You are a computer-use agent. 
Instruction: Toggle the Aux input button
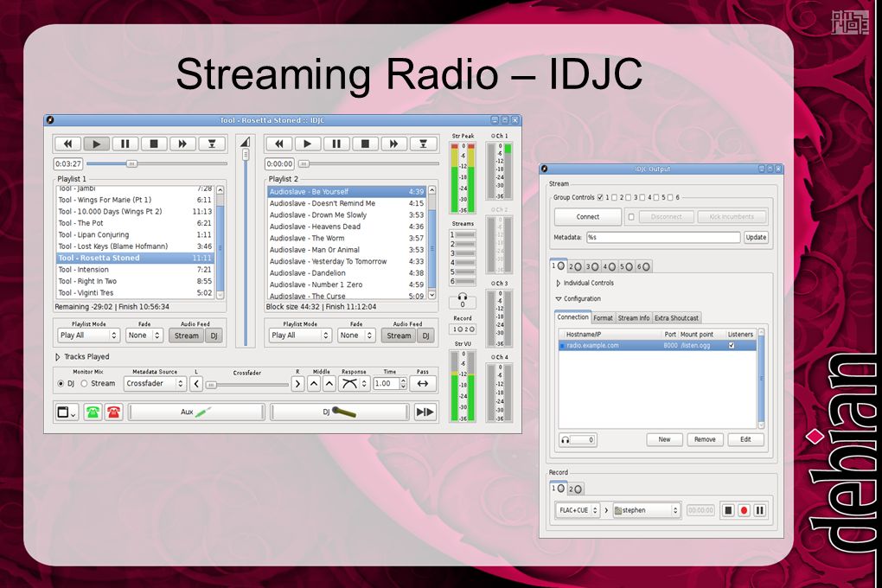coord(195,412)
